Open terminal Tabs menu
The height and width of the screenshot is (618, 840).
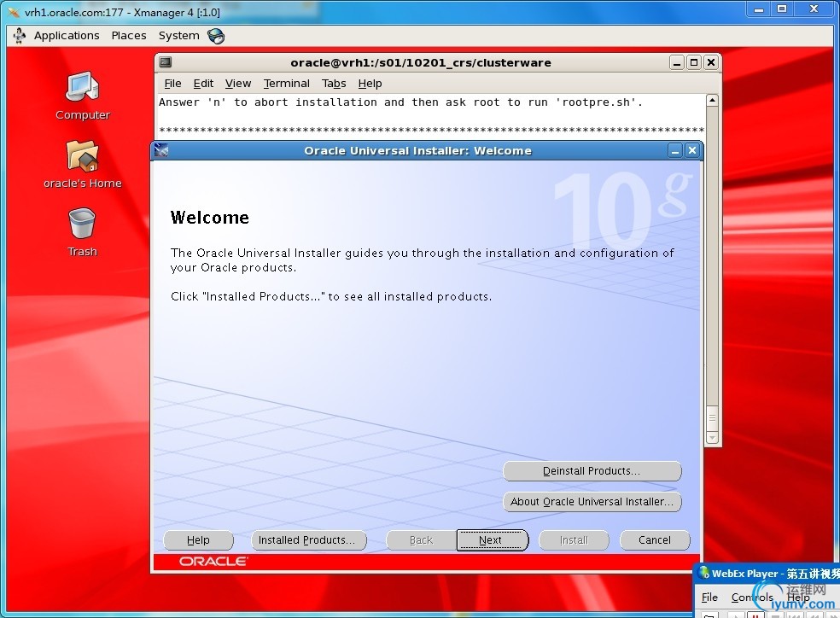pos(334,84)
